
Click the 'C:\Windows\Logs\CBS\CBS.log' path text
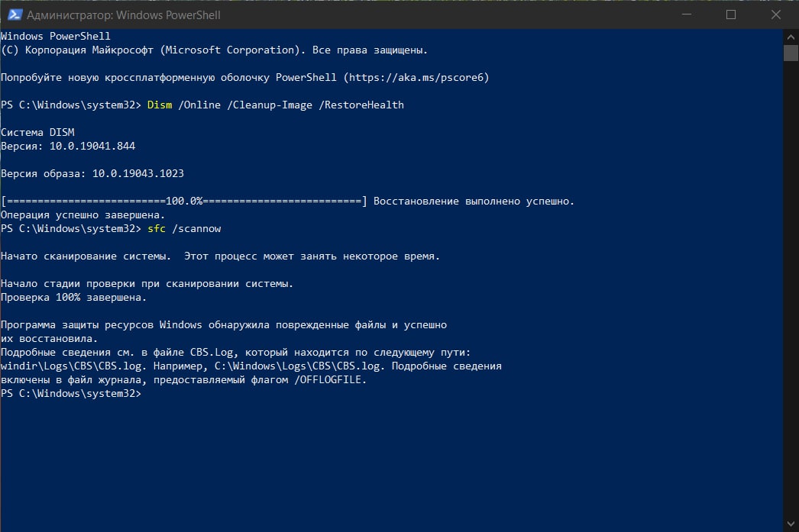pyautogui.click(x=299, y=366)
